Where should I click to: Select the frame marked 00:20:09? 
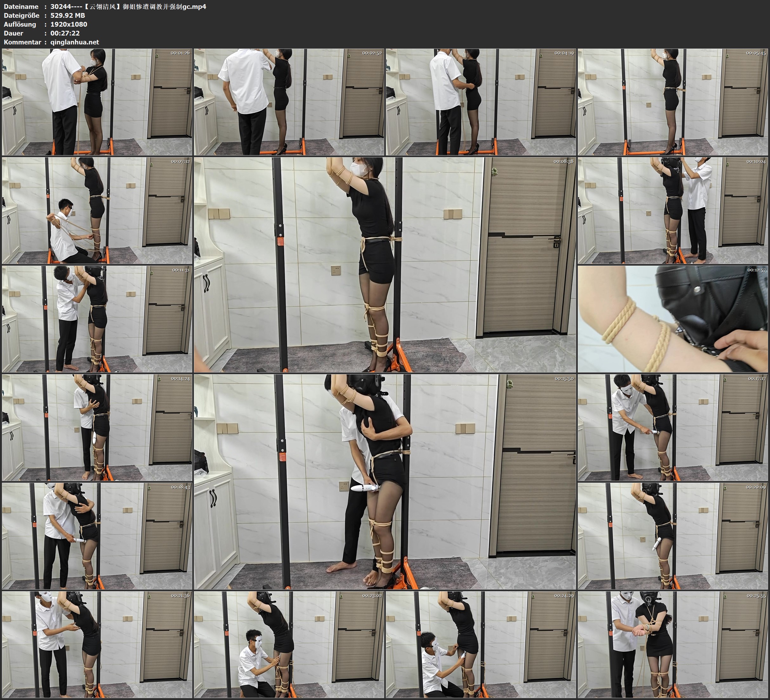(x=673, y=536)
